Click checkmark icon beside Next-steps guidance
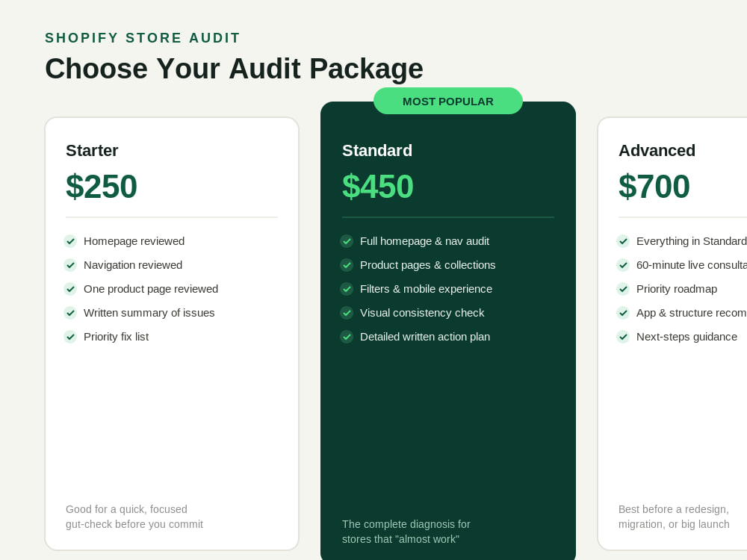The height and width of the screenshot is (560, 747). point(623,337)
